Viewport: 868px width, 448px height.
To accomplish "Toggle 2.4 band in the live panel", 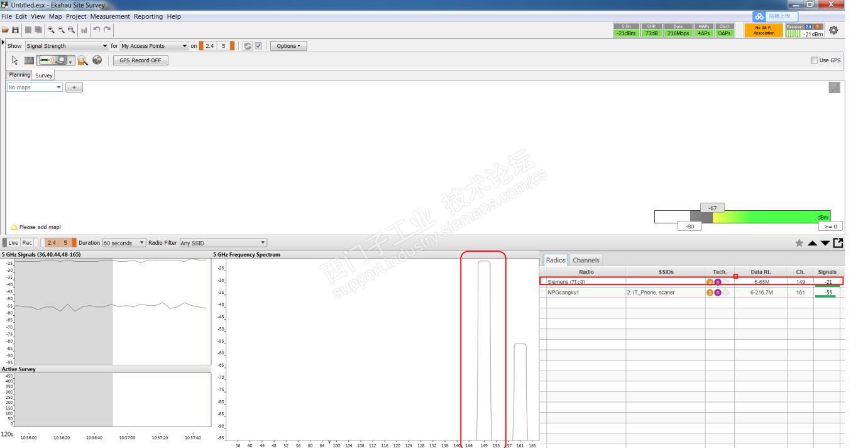I will 52,243.
